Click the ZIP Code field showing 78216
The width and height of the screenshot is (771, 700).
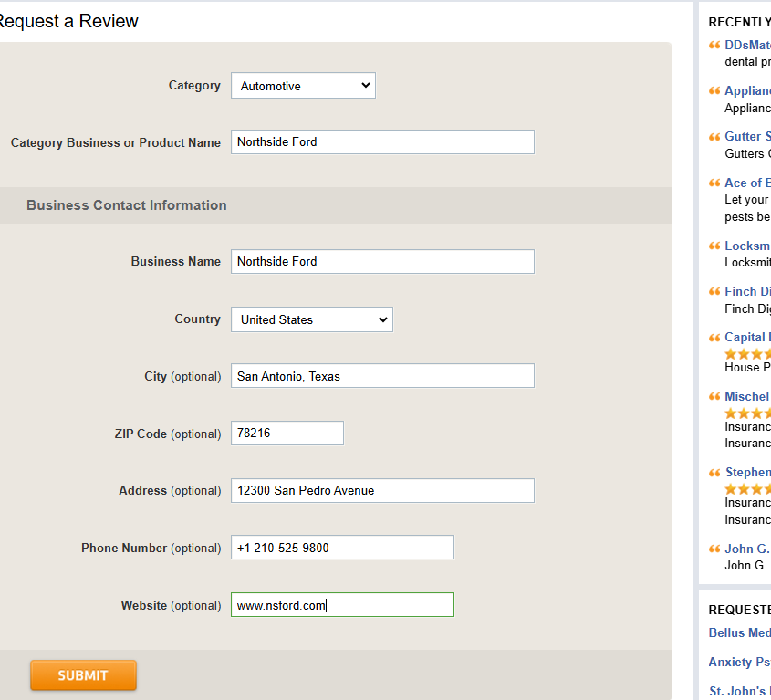(287, 434)
